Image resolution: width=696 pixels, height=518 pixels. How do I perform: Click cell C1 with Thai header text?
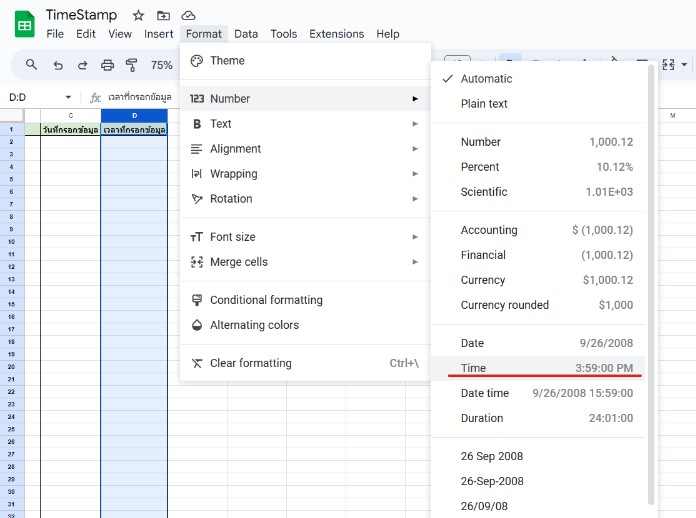(x=71, y=130)
